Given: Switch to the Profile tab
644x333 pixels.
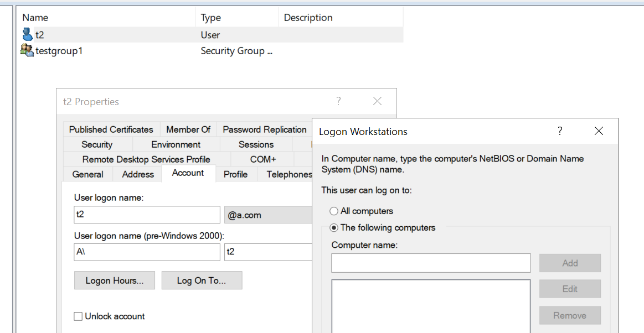Looking at the screenshot, I should (x=236, y=174).
